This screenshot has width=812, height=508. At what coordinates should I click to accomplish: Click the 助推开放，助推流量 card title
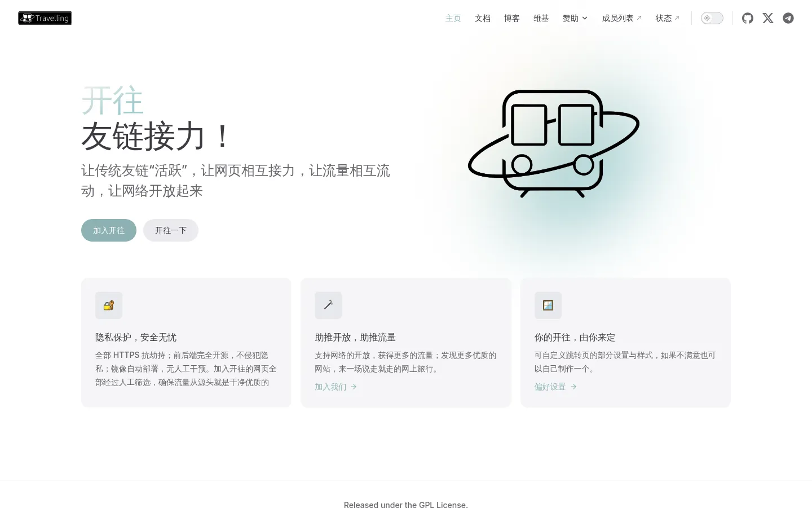[x=355, y=337]
